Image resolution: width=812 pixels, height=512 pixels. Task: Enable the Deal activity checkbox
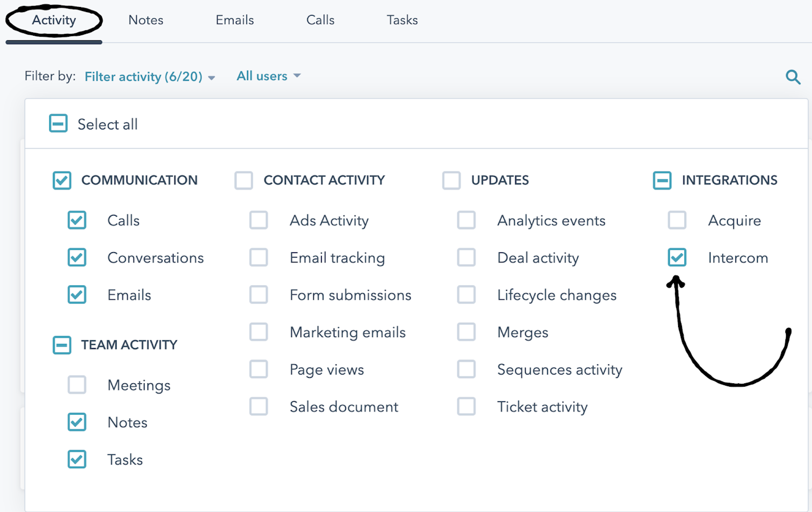(466, 257)
